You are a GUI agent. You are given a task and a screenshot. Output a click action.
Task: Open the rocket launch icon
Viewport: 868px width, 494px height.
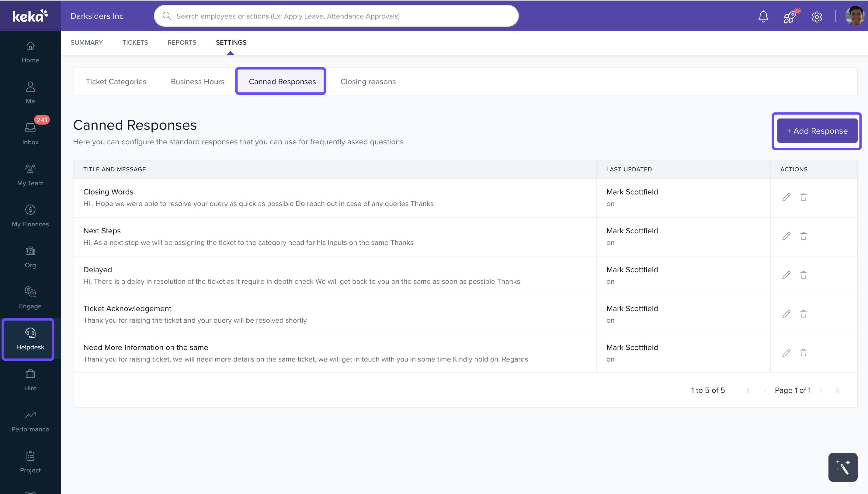(790, 16)
